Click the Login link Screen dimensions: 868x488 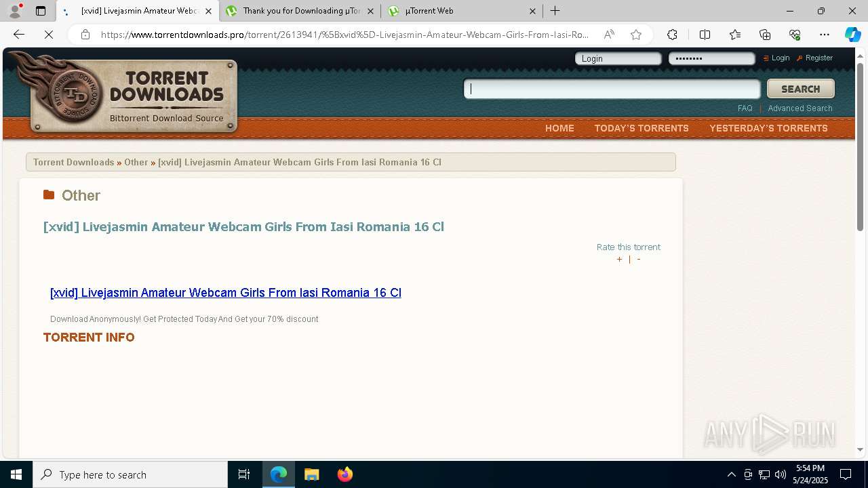pyautogui.click(x=781, y=58)
